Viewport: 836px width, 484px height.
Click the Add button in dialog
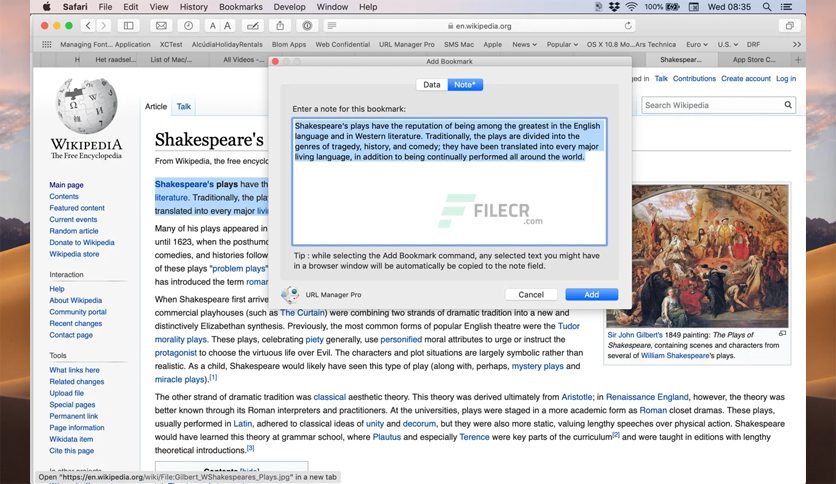pyautogui.click(x=591, y=294)
